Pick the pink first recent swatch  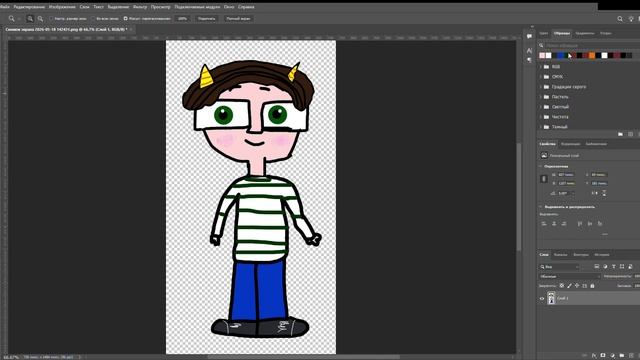pos(542,56)
